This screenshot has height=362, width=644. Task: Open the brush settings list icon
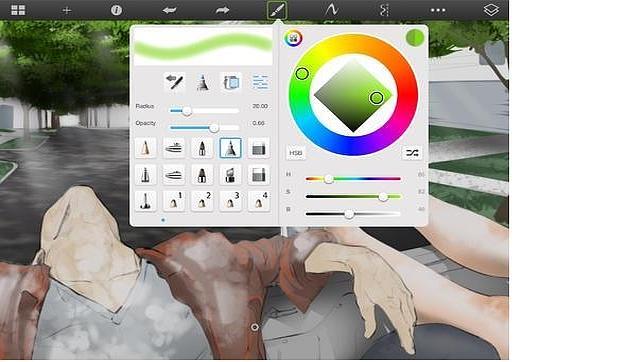(x=260, y=82)
